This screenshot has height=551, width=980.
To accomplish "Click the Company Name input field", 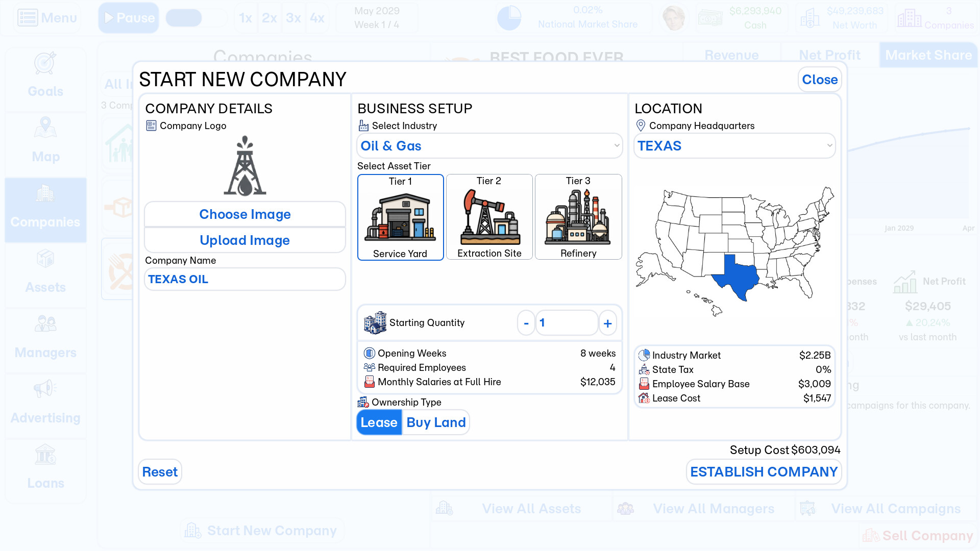I will click(245, 279).
